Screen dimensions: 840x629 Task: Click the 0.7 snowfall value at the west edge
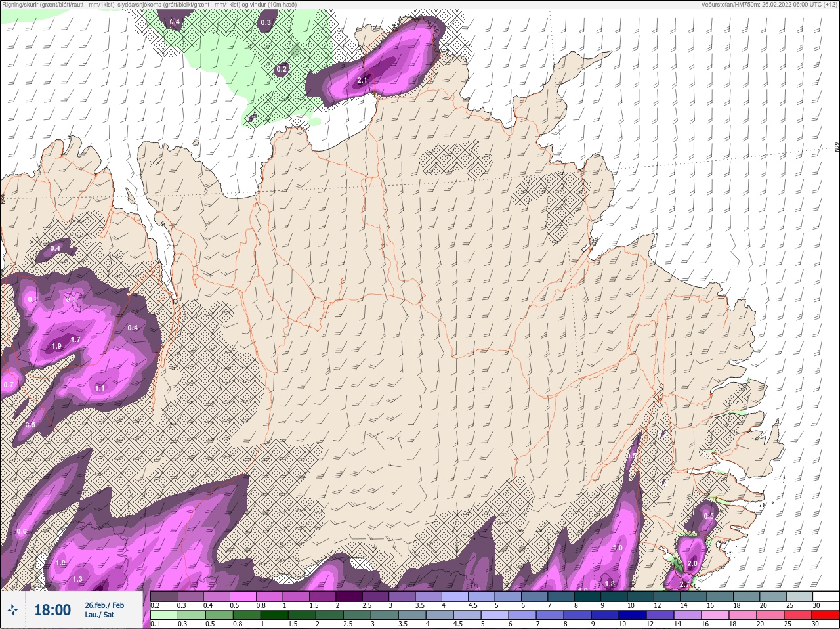tap(9, 385)
